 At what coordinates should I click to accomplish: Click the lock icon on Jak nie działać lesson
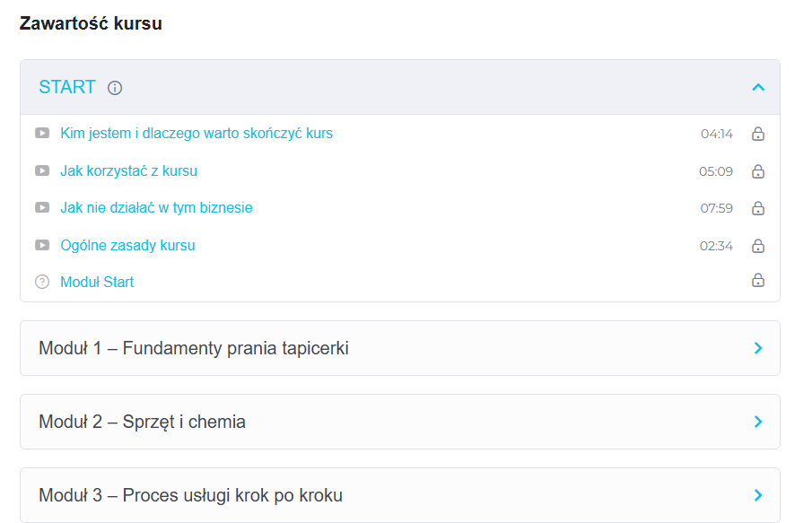(x=758, y=208)
